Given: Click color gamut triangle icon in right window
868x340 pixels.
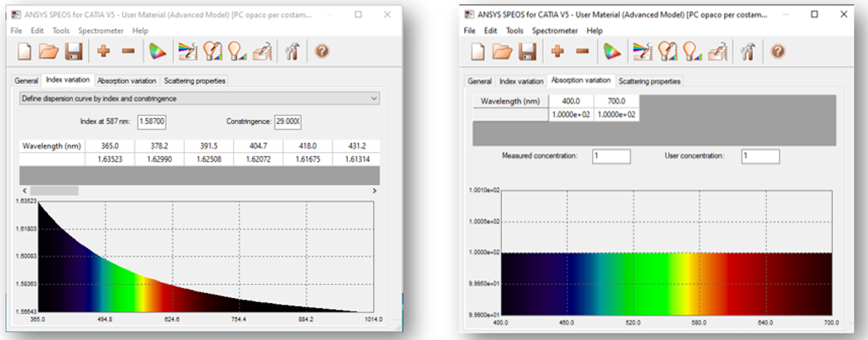Looking at the screenshot, I should (612, 52).
